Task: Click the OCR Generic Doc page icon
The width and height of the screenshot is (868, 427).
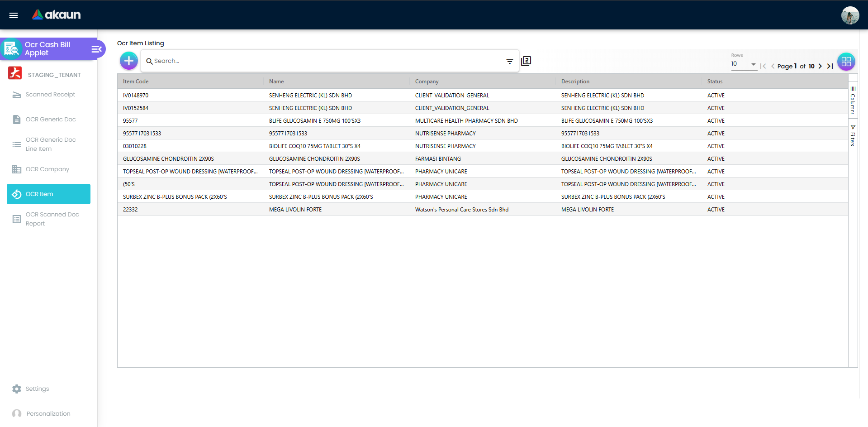Action: tap(17, 120)
